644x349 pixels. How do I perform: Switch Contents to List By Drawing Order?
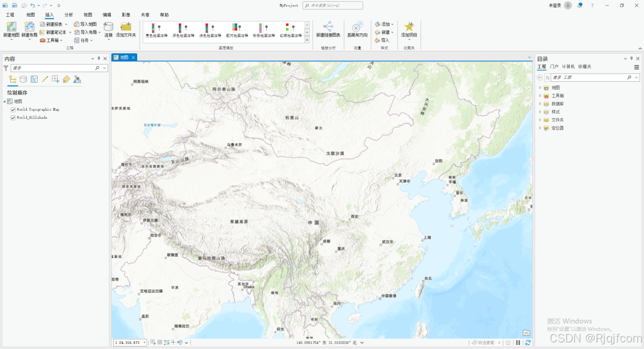(x=13, y=79)
